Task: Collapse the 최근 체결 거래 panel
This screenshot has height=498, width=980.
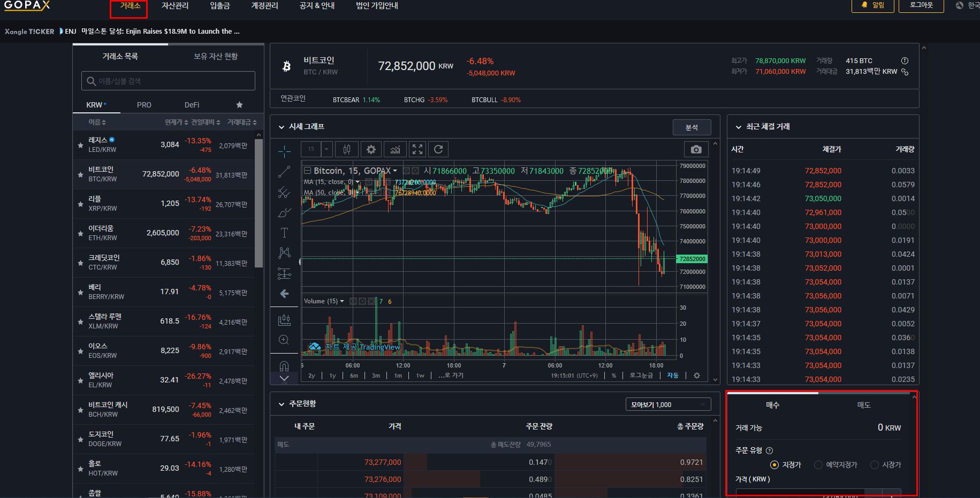Action: [x=739, y=127]
